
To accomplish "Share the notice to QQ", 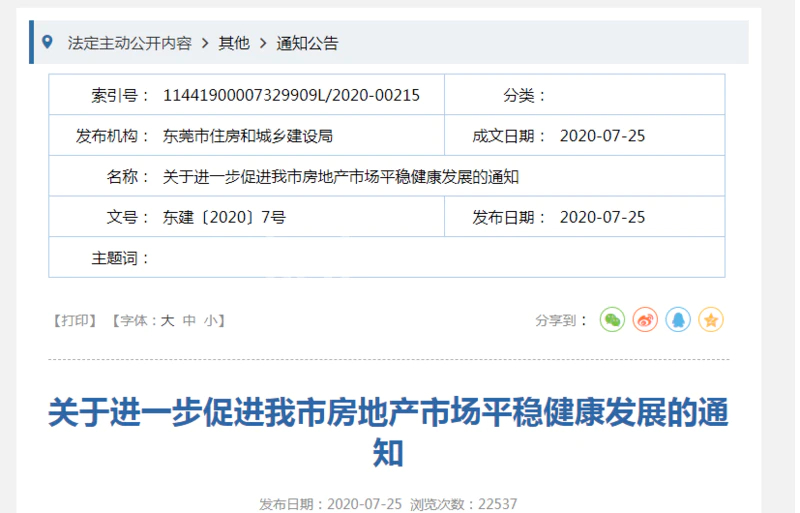I will pyautogui.click(x=678, y=320).
